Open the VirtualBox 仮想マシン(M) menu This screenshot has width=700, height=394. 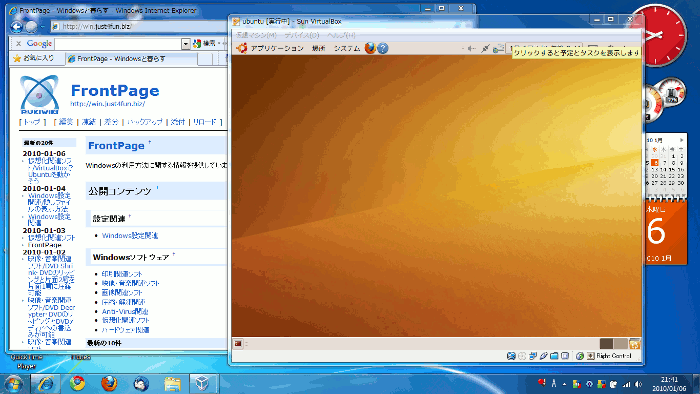point(256,35)
